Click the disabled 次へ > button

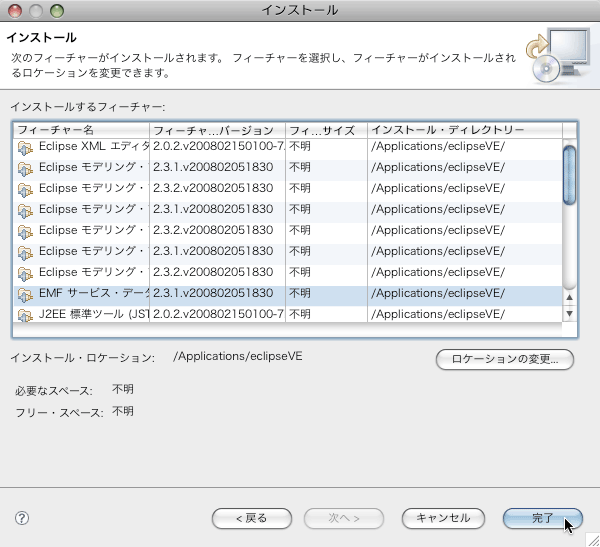coord(344,518)
